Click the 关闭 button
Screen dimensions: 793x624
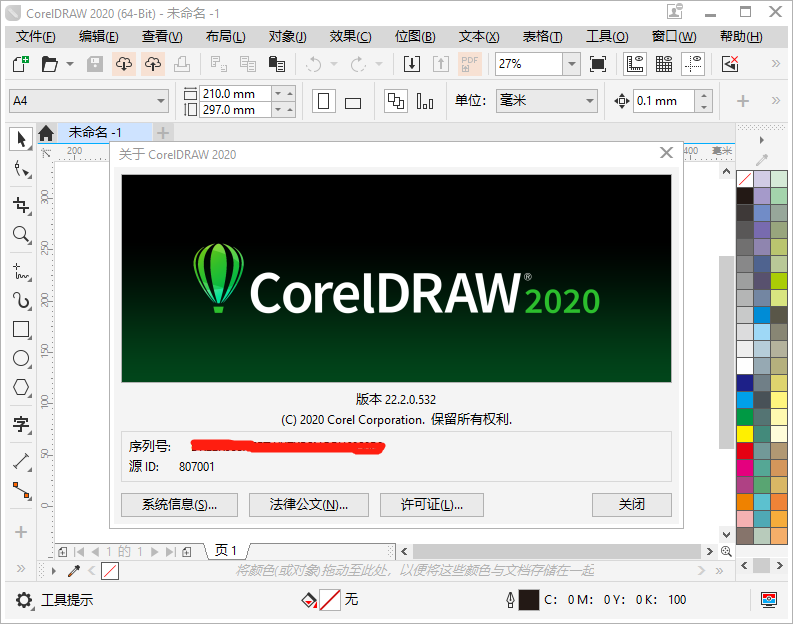pos(632,505)
